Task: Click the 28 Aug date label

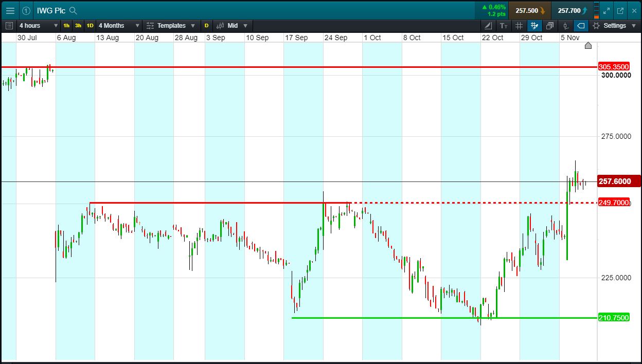Action: (186, 38)
